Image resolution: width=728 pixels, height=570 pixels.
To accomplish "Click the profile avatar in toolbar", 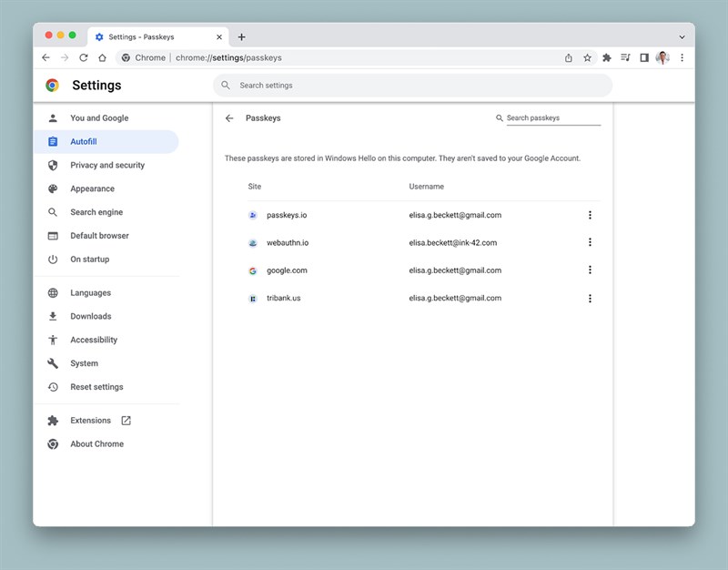I will coord(662,57).
